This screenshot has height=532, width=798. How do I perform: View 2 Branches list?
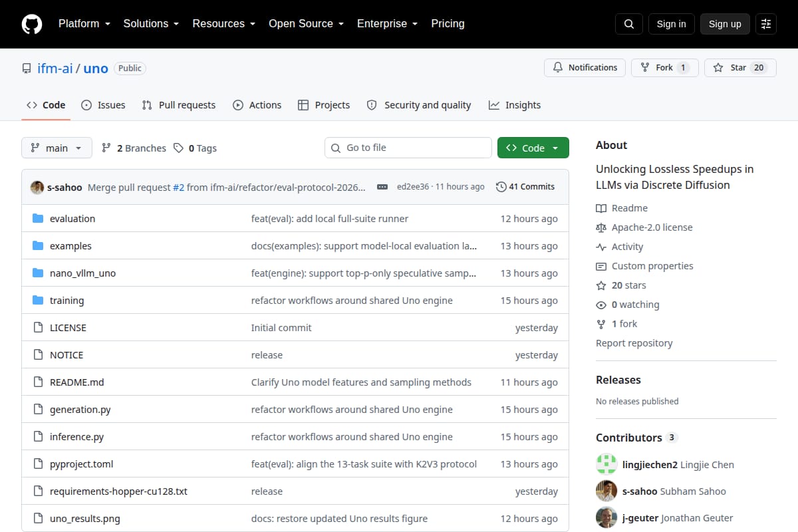click(134, 148)
